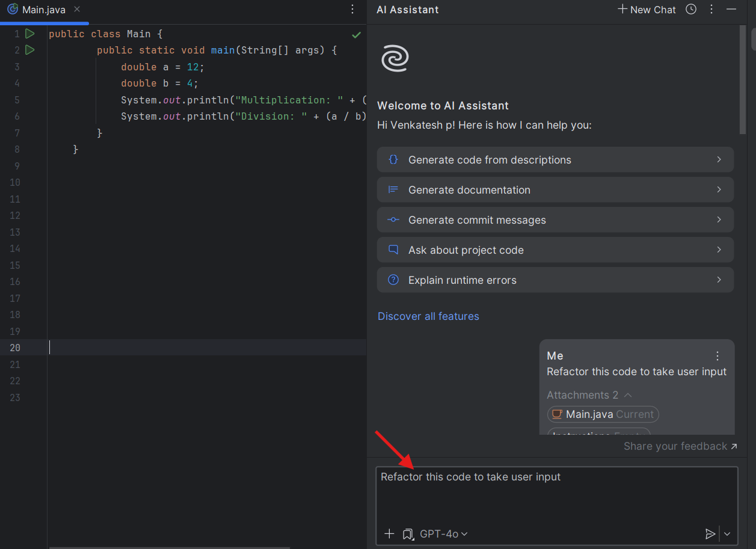Click the AI Assistant chat scrollbar
Screen dimensions: 756x549
[742, 79]
